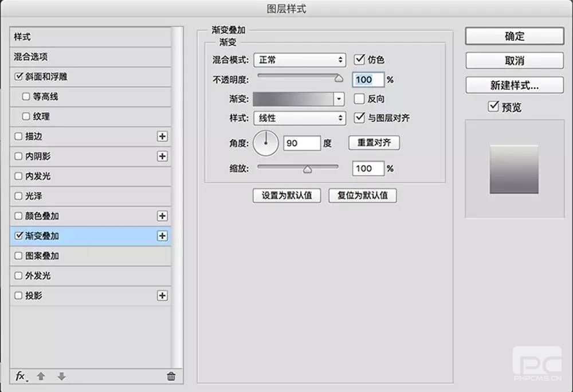
Task: Add another 描边 effect with plus icon
Action: [x=162, y=136]
